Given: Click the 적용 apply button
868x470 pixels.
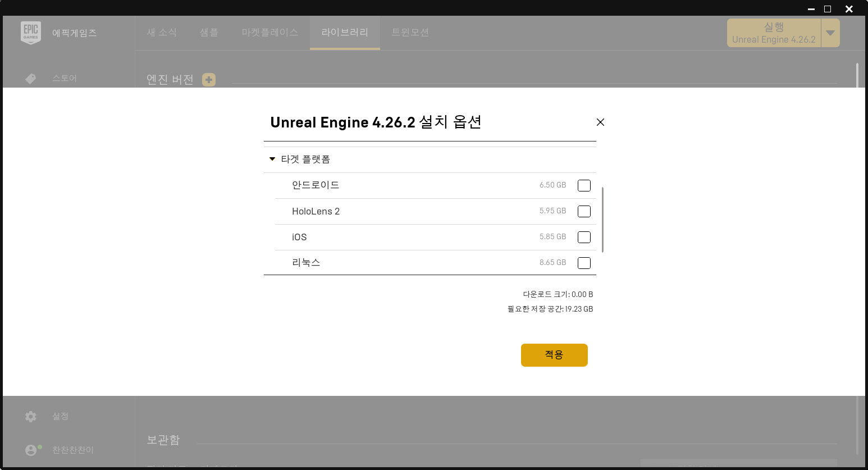Looking at the screenshot, I should (x=554, y=355).
